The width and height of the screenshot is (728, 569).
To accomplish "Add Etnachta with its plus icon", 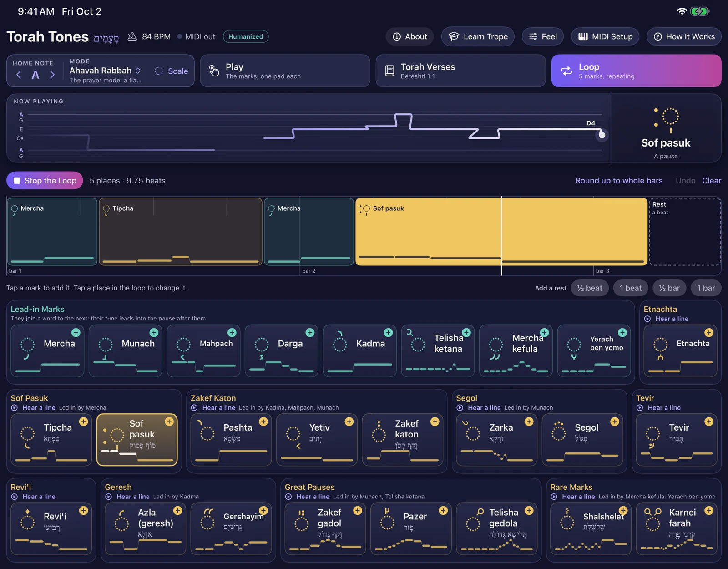I will tap(708, 333).
